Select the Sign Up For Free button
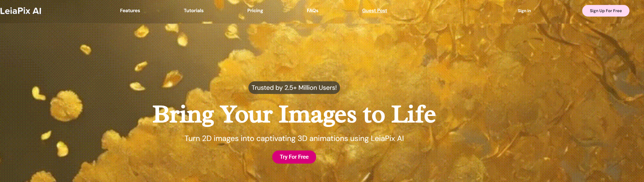Image resolution: width=644 pixels, height=182 pixels. tap(606, 11)
